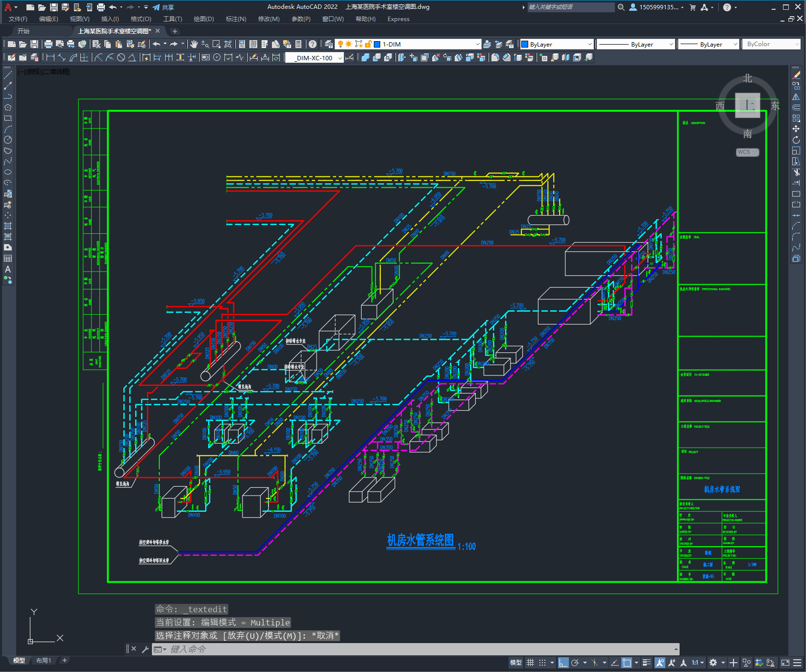Toggle snap mode dotted grid button
Image resolution: width=806 pixels, height=672 pixels.
point(542,663)
